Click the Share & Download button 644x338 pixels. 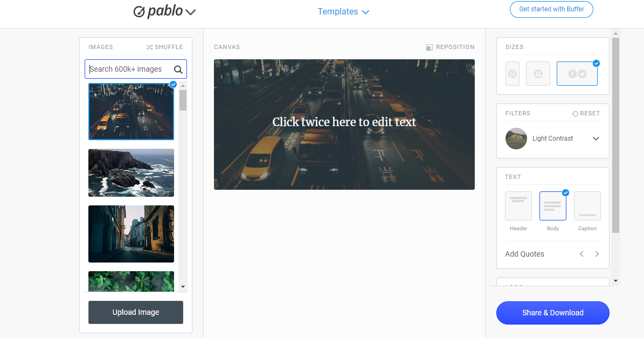pyautogui.click(x=552, y=313)
